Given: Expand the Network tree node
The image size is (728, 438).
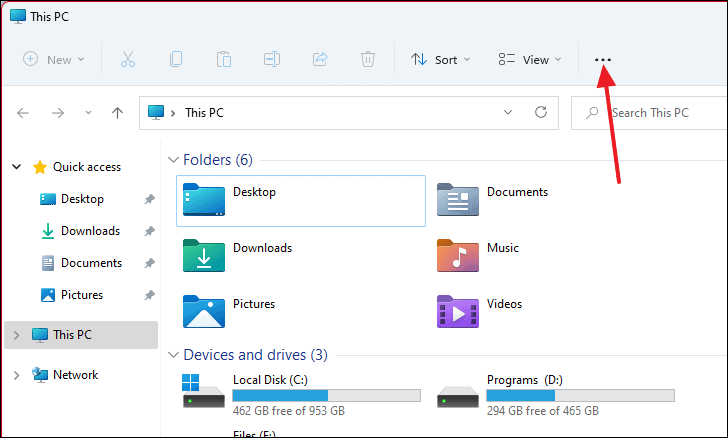Looking at the screenshot, I should [17, 375].
